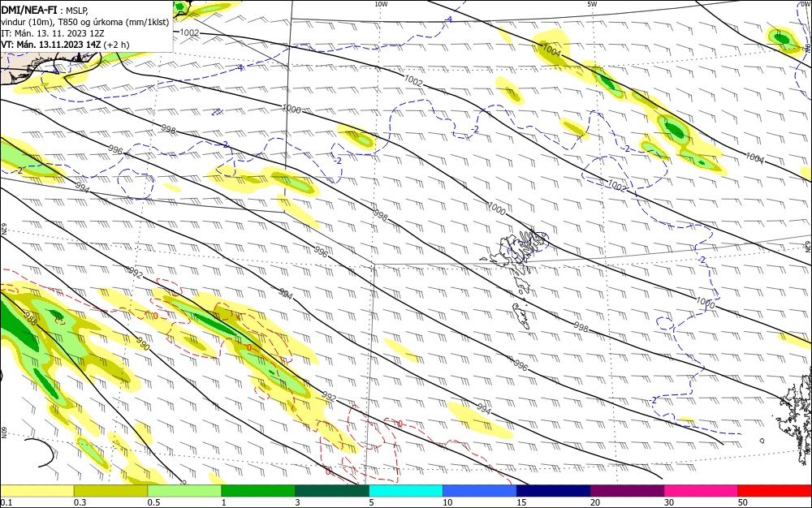Select the pink 30–50 legend swatch
Viewport: 812px width, 508px height.
[702, 491]
